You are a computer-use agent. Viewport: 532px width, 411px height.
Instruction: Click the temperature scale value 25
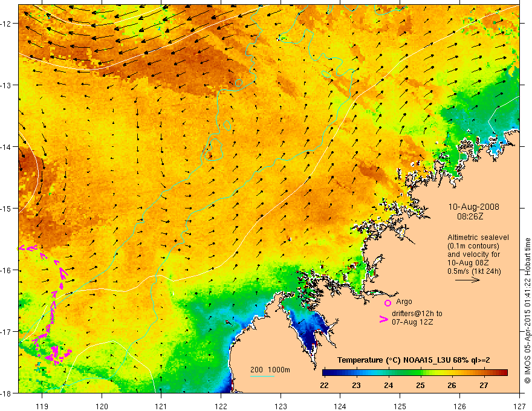coord(420,385)
